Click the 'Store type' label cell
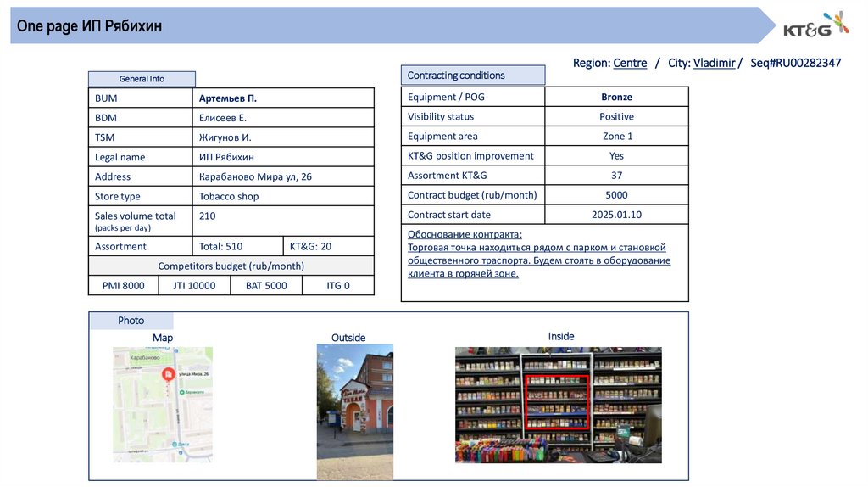 [x=141, y=196]
